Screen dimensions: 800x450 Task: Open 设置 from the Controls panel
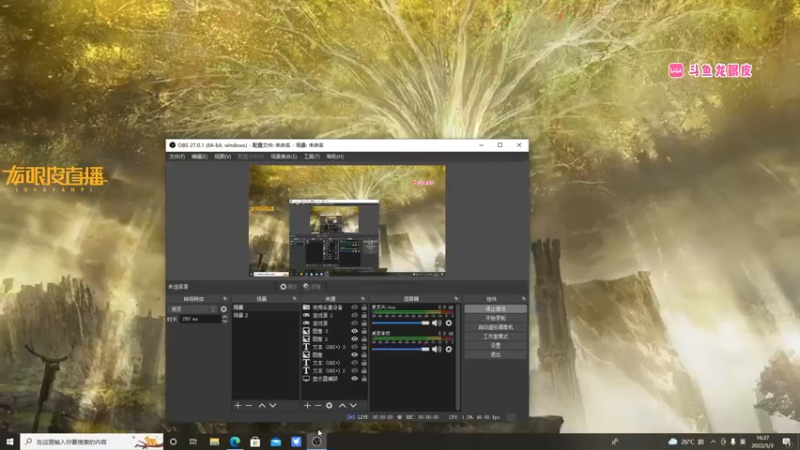(x=495, y=345)
